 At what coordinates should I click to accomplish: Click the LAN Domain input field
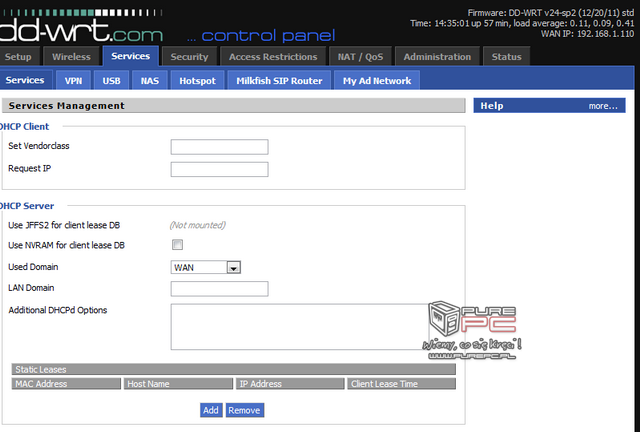tap(220, 289)
